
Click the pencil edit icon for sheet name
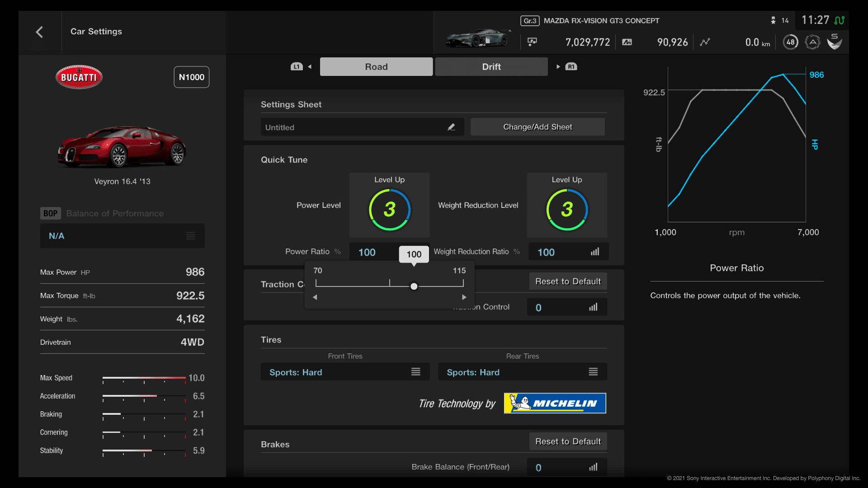tap(451, 127)
